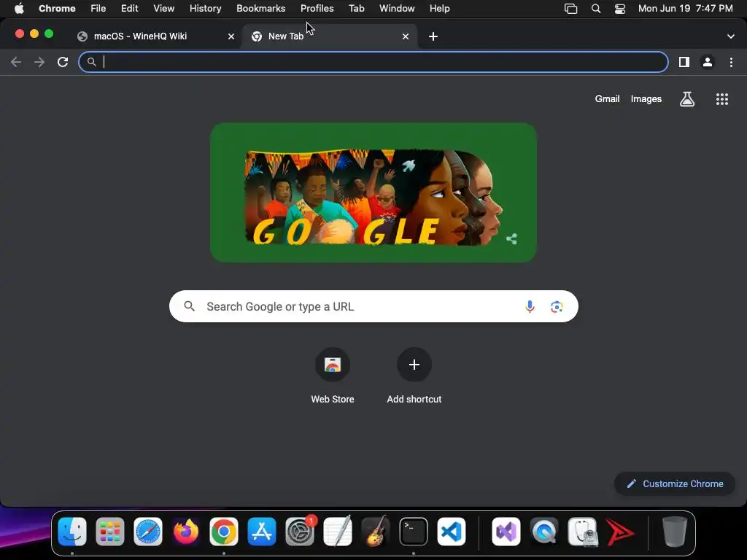
Task: Open the View menu
Action: pos(164,9)
